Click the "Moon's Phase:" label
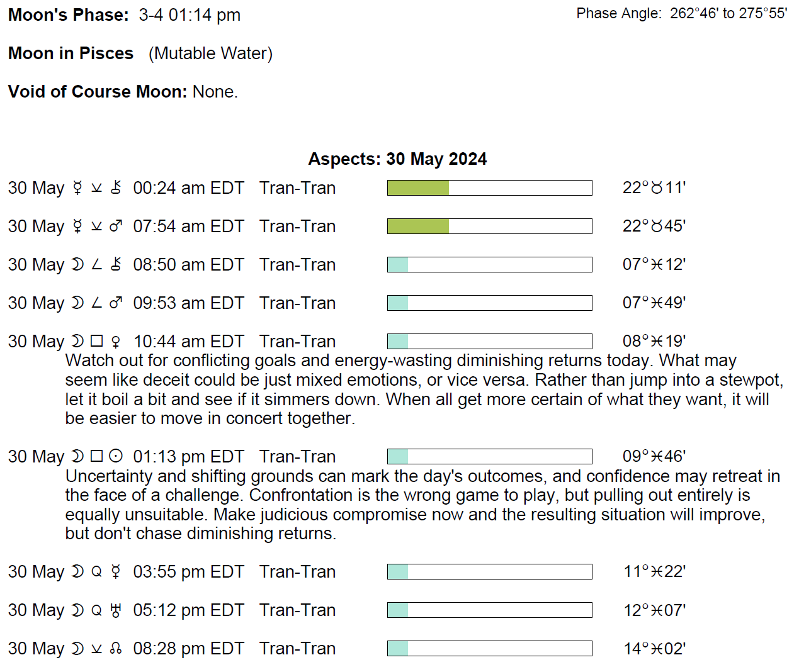This screenshot has width=799, height=672. click(68, 15)
